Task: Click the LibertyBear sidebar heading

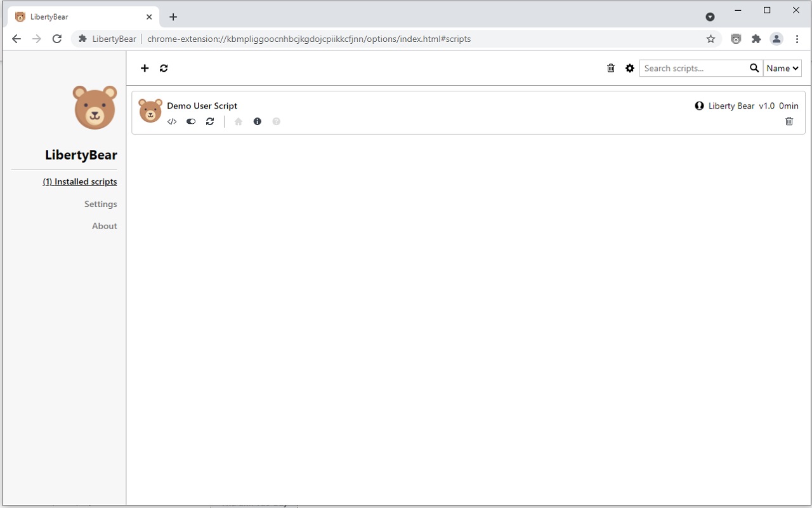Action: point(81,155)
